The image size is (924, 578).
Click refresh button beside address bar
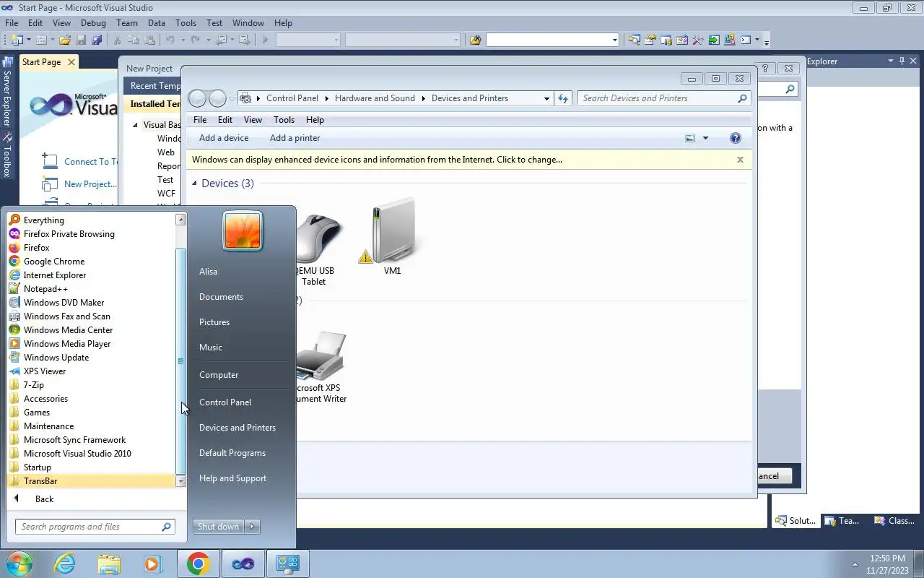pyautogui.click(x=563, y=98)
